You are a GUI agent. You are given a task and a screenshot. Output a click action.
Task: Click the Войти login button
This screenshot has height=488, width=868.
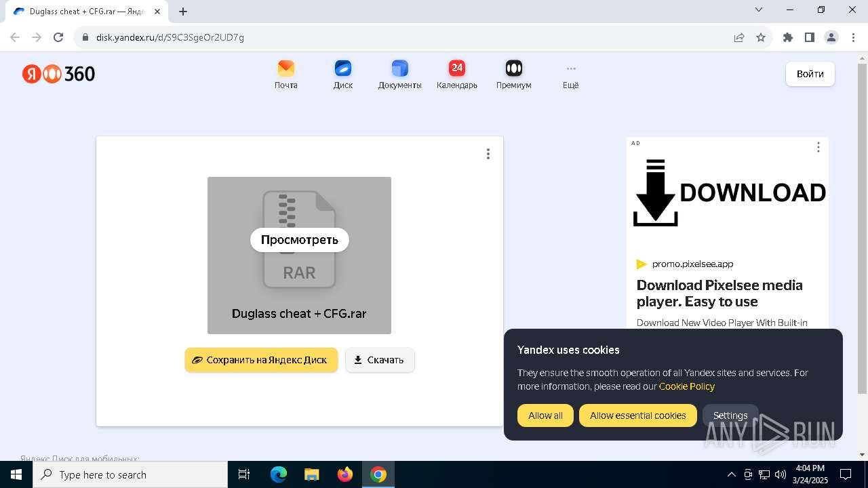pos(810,74)
